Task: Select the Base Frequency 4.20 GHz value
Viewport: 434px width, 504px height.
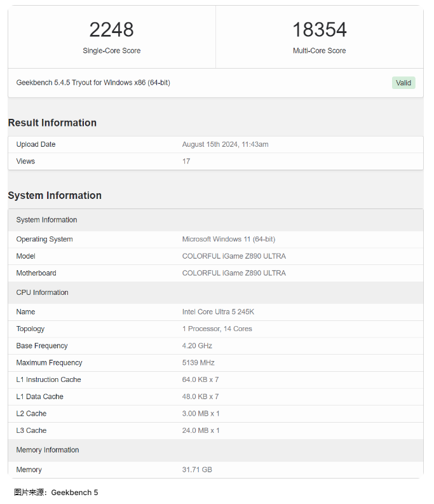Action: click(x=197, y=346)
